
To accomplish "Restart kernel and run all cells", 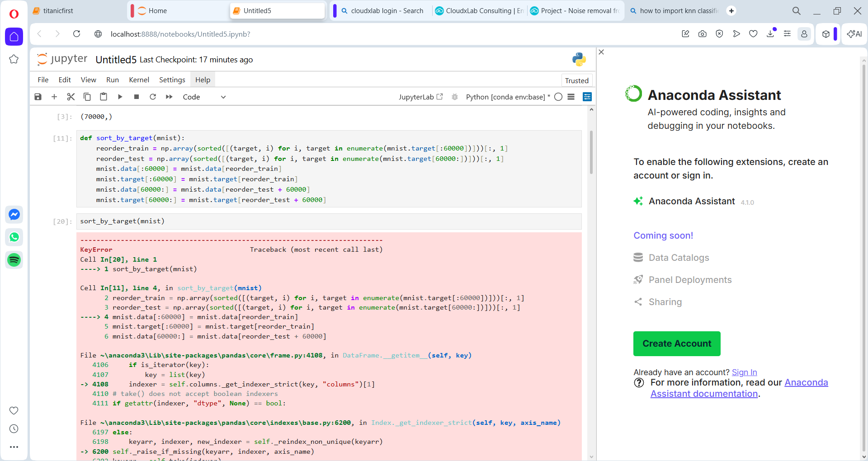I will coord(169,97).
